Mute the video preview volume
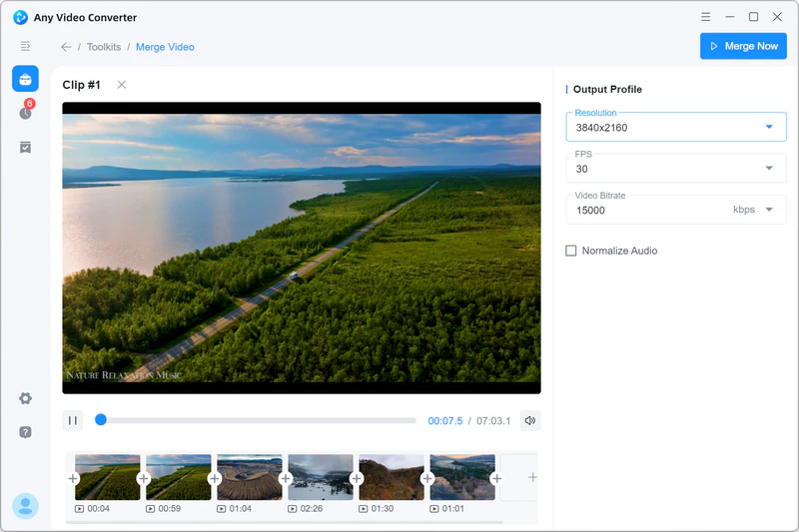The width and height of the screenshot is (799, 532). pyautogui.click(x=529, y=420)
